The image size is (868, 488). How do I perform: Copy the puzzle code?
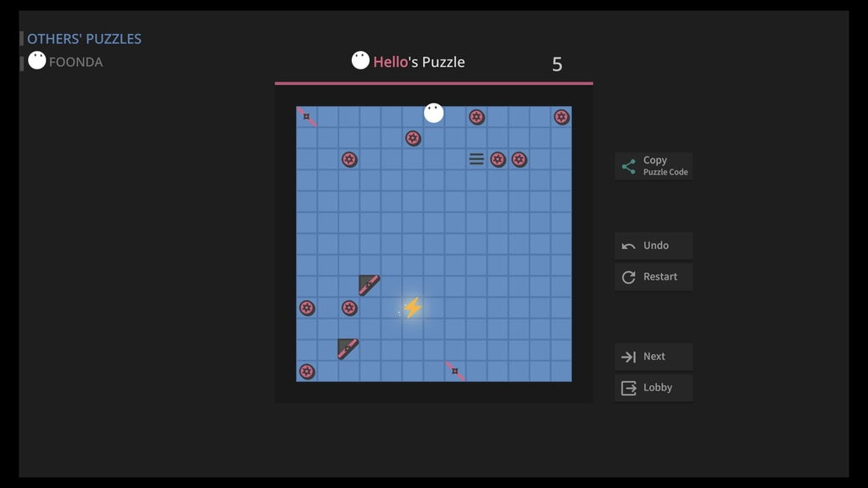click(654, 166)
